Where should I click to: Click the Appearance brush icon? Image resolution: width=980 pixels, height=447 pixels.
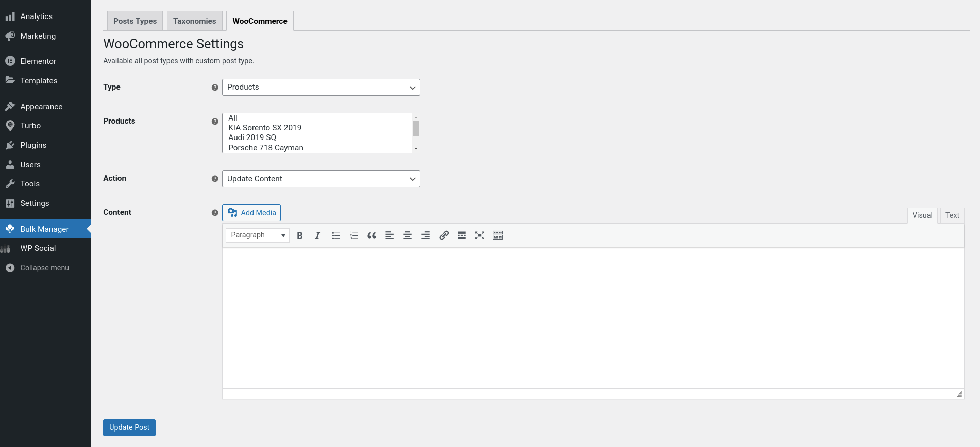[x=10, y=107]
